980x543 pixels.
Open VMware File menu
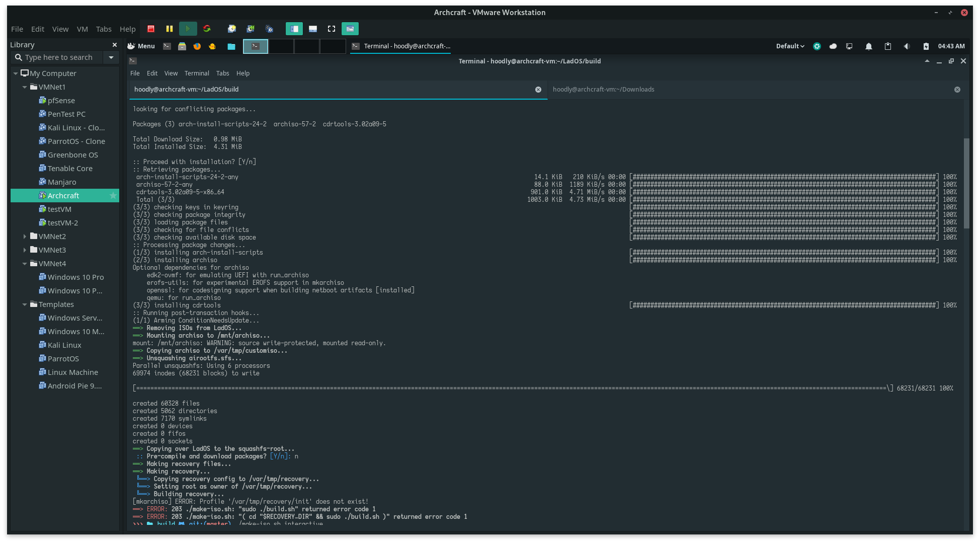[17, 29]
